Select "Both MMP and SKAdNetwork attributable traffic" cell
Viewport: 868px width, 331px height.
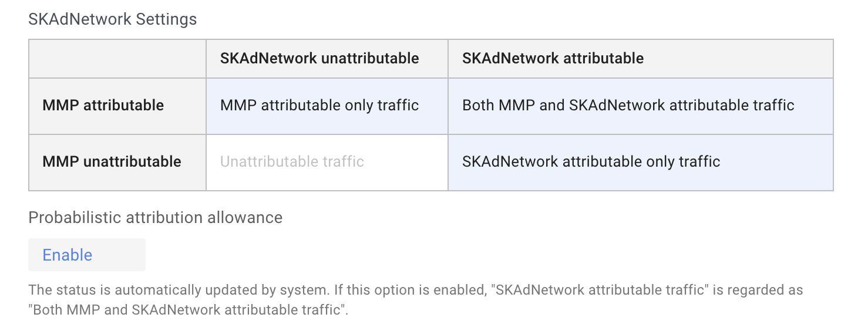[x=641, y=106]
